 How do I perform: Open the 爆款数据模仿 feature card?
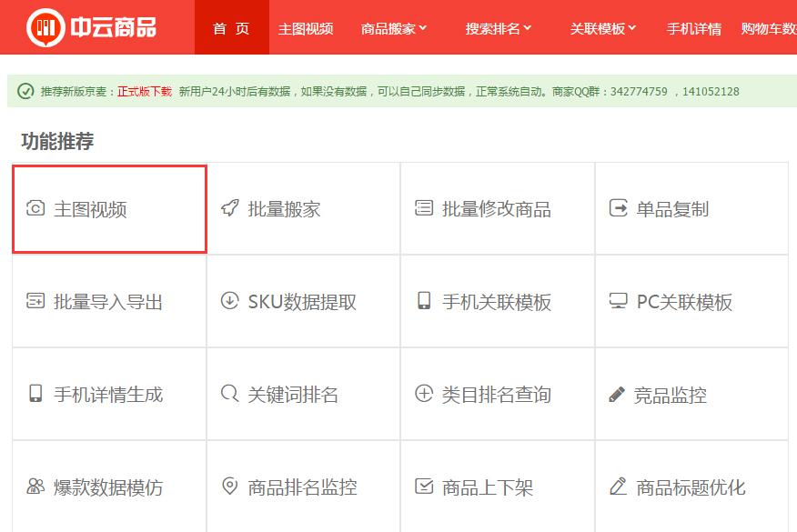click(109, 487)
